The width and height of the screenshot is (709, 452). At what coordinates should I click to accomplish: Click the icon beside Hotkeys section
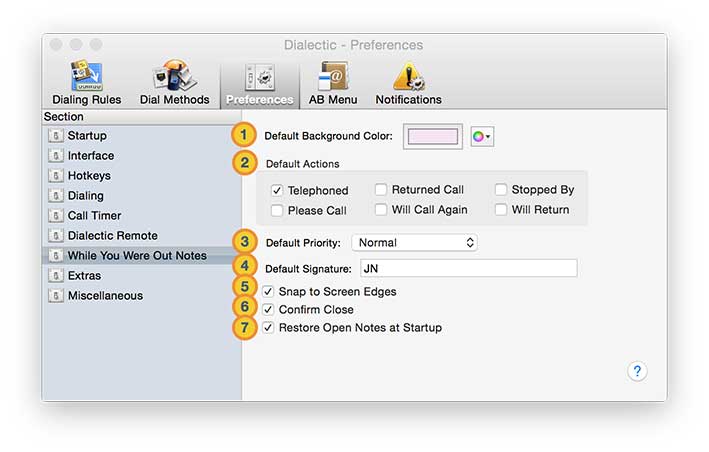click(56, 175)
